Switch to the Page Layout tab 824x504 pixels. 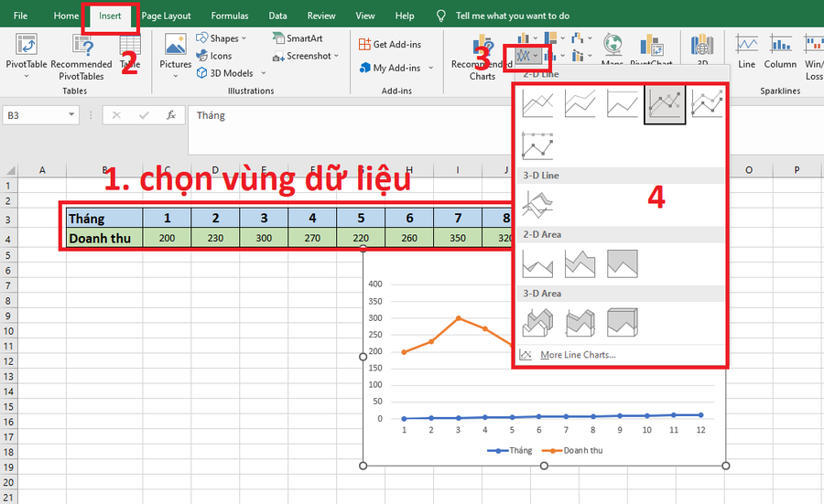[166, 16]
